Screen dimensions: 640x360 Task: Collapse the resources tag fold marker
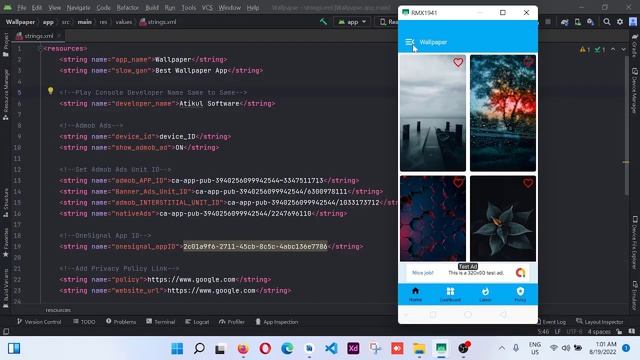coord(40,49)
